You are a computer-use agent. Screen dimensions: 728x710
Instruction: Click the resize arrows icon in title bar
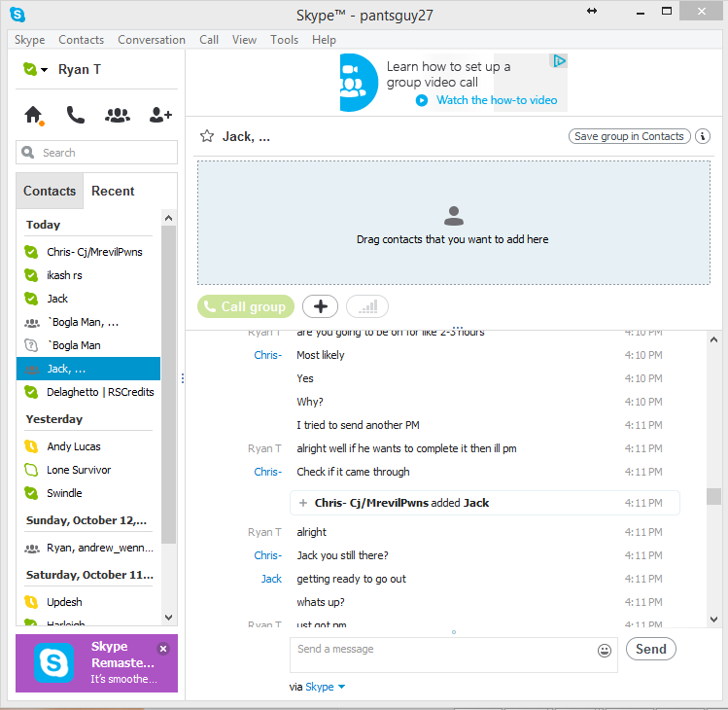(x=592, y=11)
